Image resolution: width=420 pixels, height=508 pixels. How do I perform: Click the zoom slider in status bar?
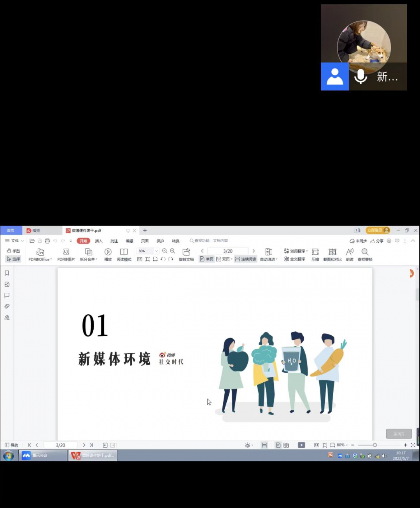[374, 445]
